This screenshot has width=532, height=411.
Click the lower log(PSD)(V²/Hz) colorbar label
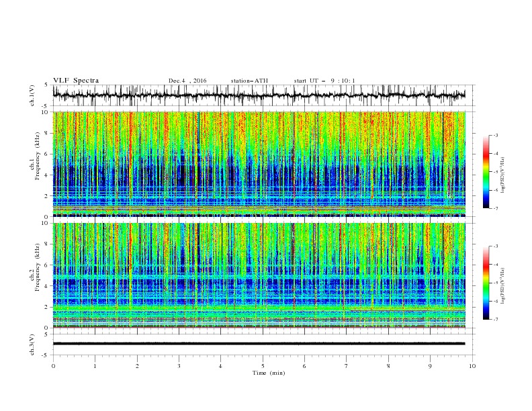click(x=502, y=285)
